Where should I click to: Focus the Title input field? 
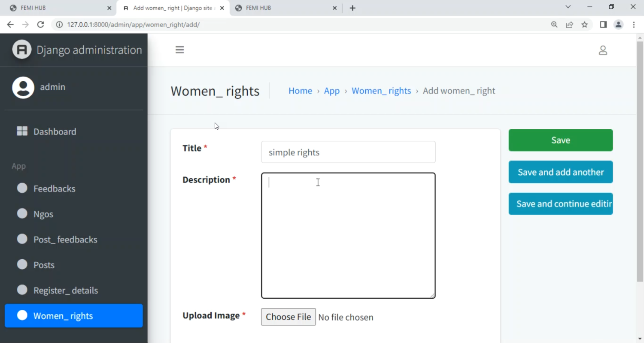click(x=348, y=152)
